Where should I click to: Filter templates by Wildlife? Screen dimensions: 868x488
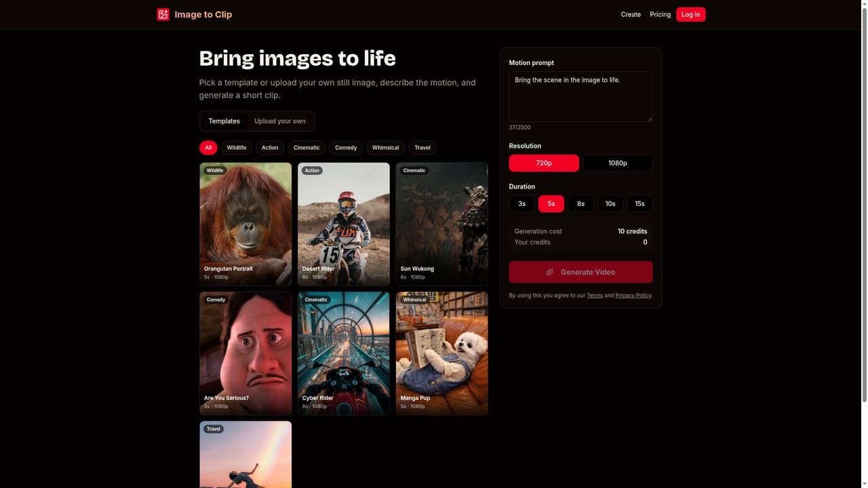[237, 148]
